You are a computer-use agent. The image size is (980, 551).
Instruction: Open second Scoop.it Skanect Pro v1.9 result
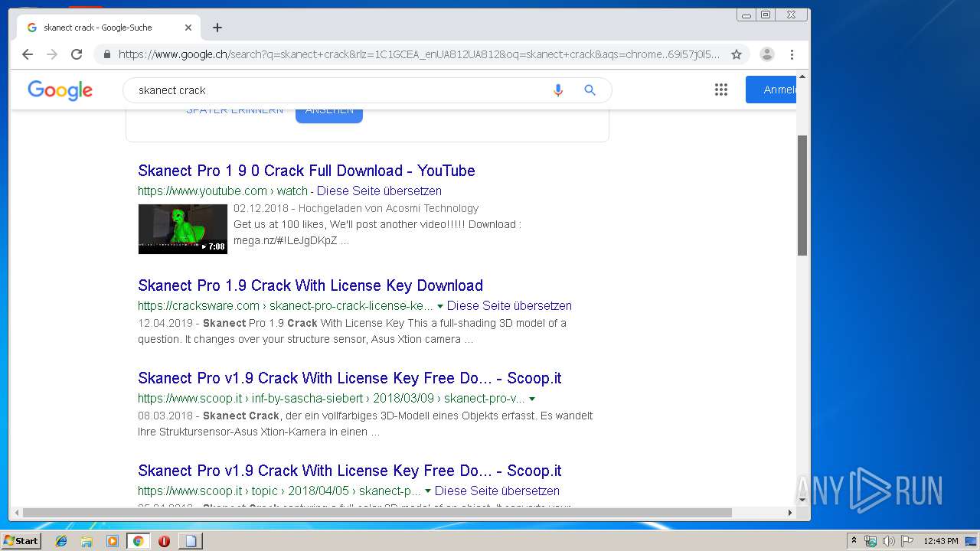(x=350, y=471)
